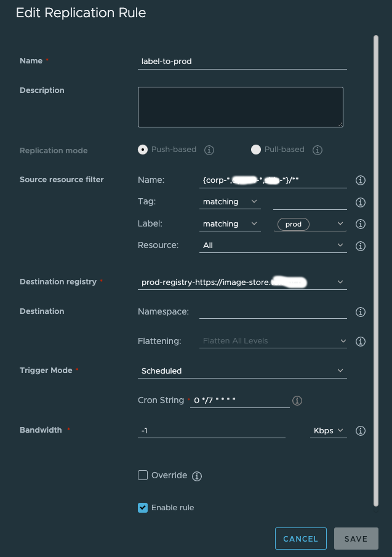Click the dialog's vertical scrollbar
Screen dimensions: 392x557
(376, 271)
